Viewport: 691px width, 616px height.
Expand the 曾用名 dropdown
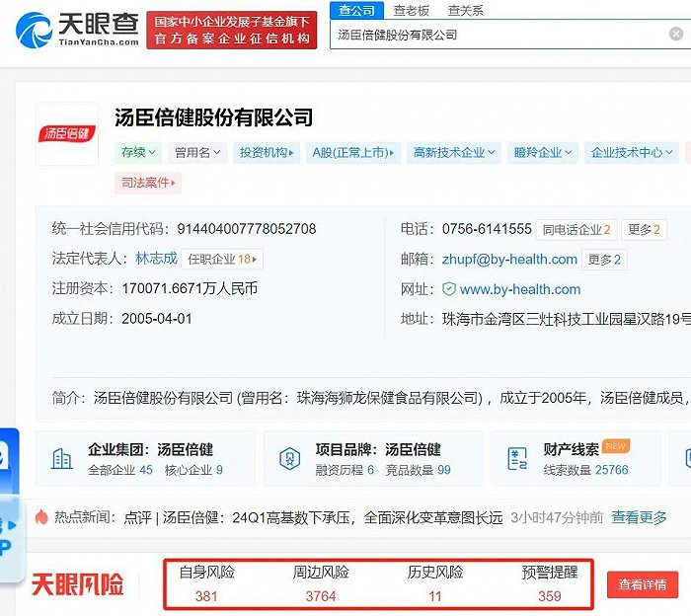click(x=197, y=152)
